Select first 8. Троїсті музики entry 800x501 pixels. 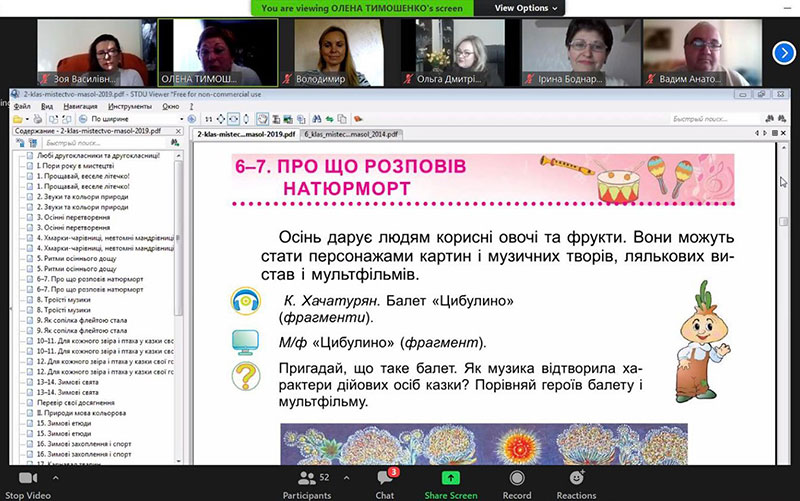[x=63, y=299]
